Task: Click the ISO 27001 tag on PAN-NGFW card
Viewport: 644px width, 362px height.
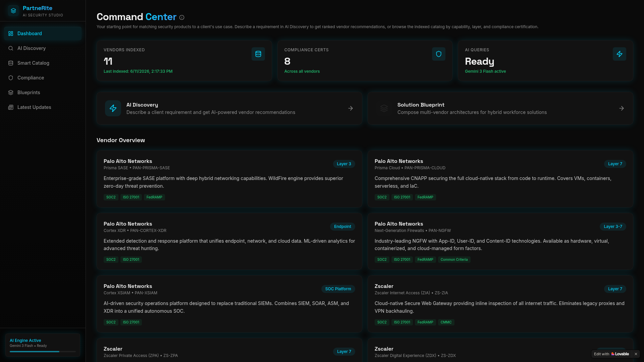Action: point(402,260)
